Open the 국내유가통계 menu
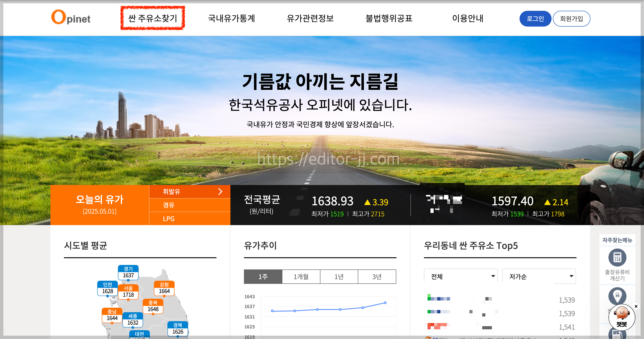The width and height of the screenshot is (644, 339). pyautogui.click(x=232, y=18)
